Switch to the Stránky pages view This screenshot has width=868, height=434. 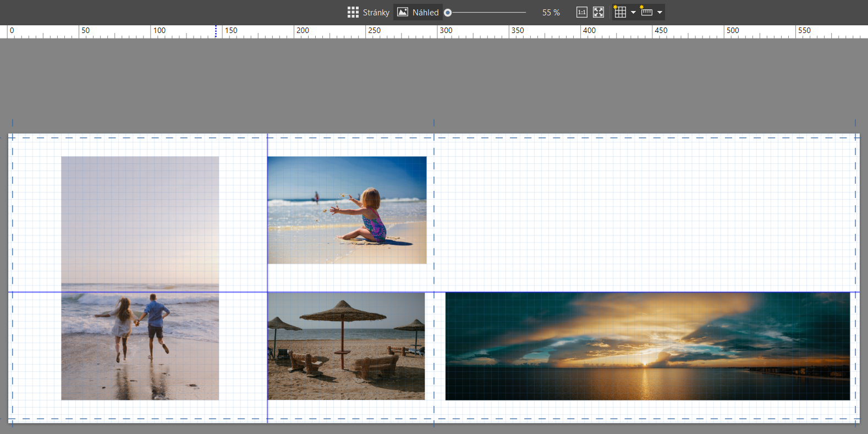[368, 12]
